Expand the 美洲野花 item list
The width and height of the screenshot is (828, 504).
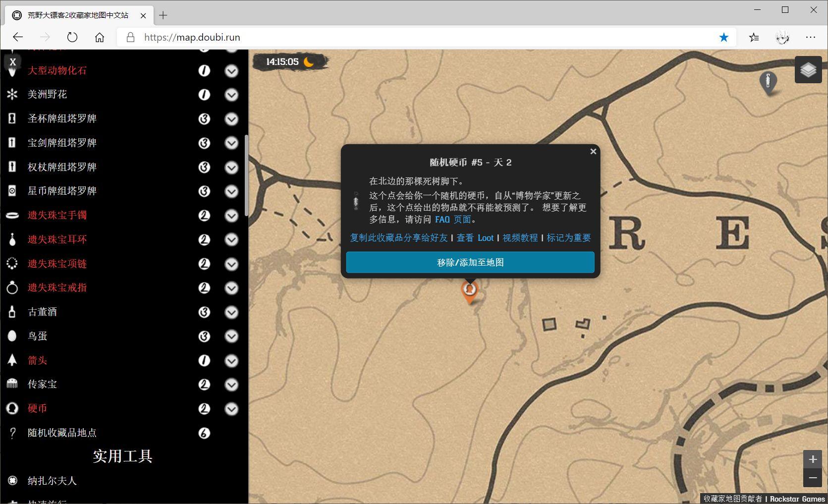(231, 95)
